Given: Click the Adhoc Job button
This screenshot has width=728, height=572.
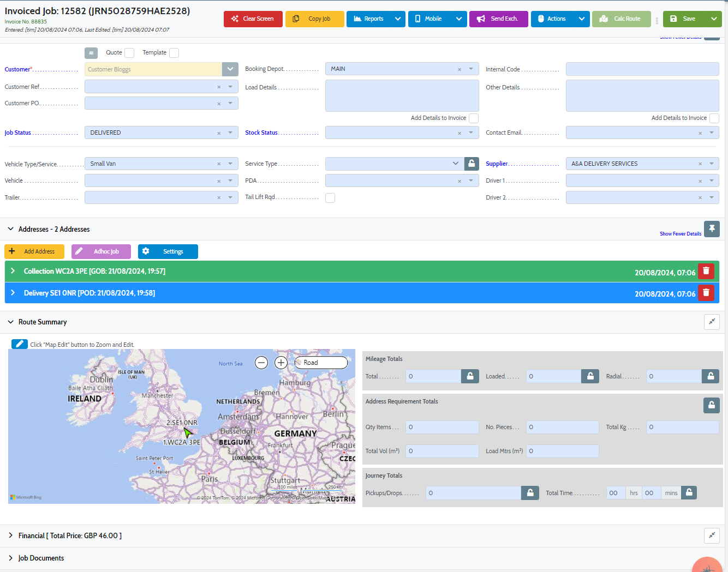Looking at the screenshot, I should (101, 251).
